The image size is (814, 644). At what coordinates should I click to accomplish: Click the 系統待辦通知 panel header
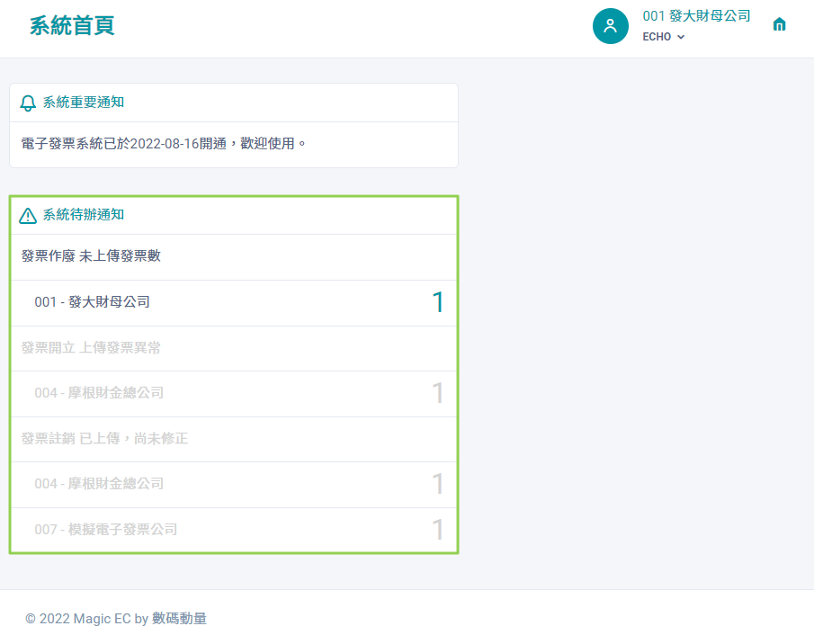[234, 215]
